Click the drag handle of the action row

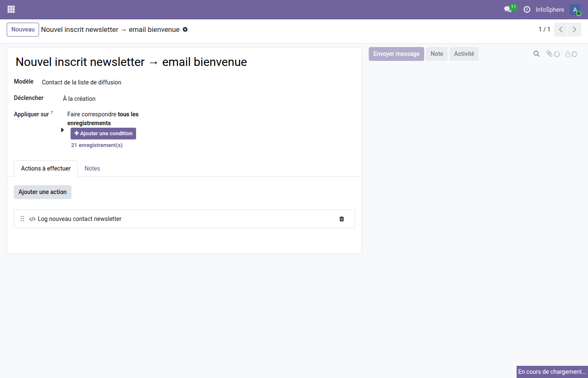click(x=22, y=219)
